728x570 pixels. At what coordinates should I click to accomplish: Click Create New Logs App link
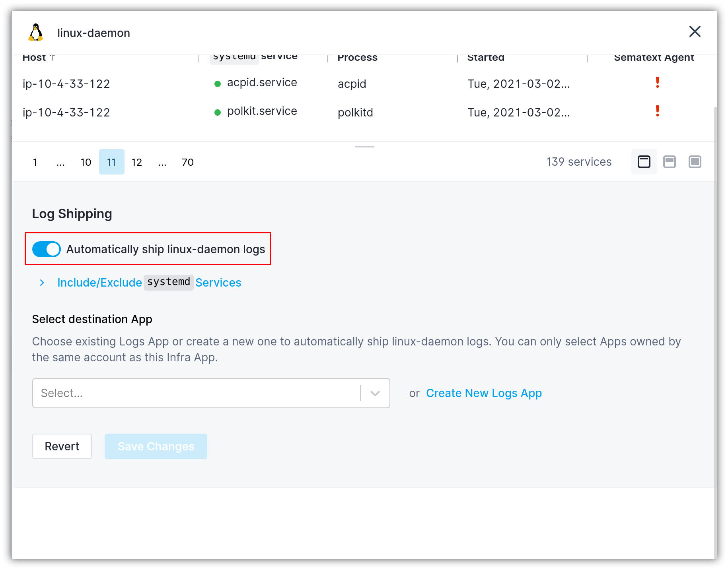coord(484,393)
